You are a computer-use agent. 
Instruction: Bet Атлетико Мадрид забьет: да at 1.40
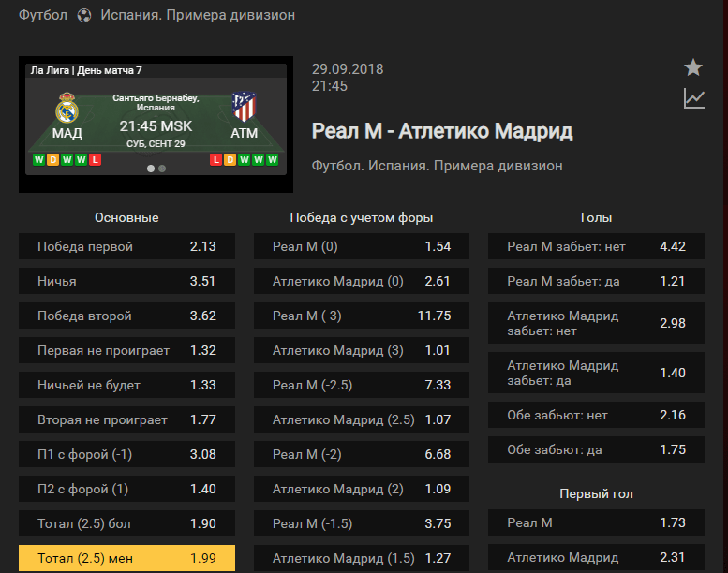tap(596, 373)
